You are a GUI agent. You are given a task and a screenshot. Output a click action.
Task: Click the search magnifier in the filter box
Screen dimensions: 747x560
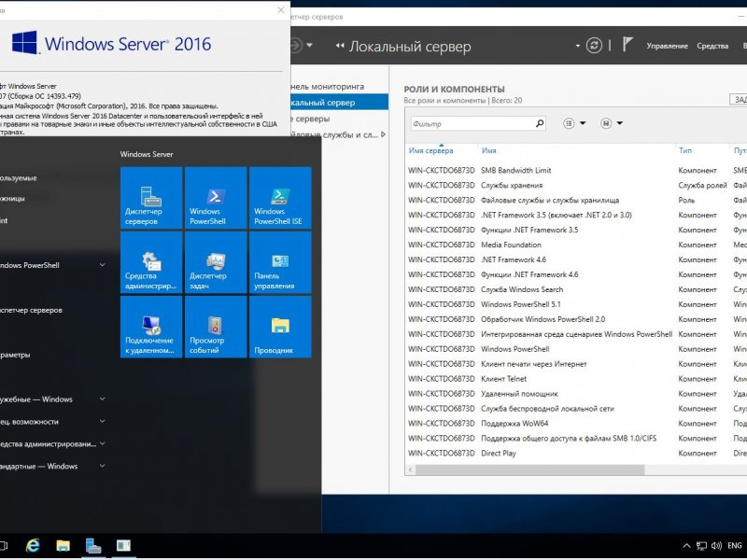(x=540, y=123)
